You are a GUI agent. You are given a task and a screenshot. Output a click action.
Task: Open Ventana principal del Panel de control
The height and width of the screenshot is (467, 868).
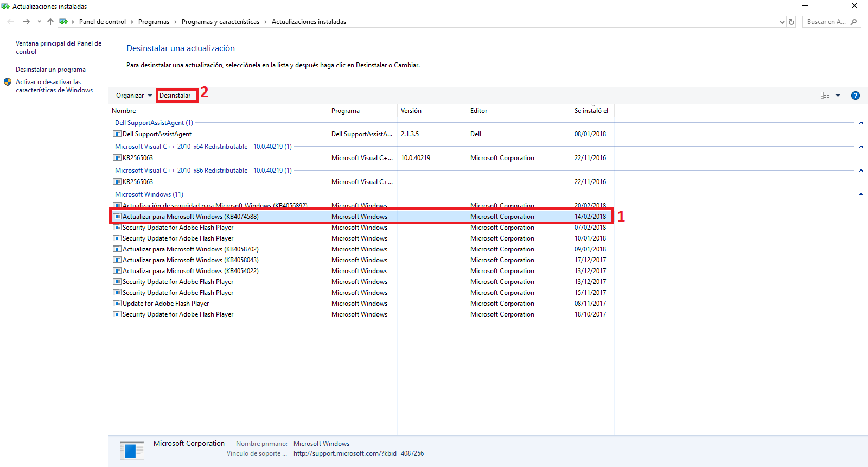[x=59, y=47]
